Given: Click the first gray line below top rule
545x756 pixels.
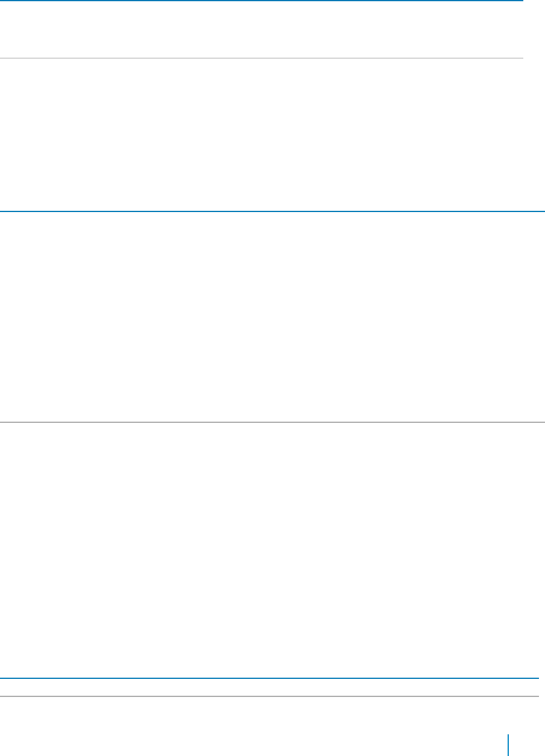Looking at the screenshot, I should pyautogui.click(x=262, y=58).
